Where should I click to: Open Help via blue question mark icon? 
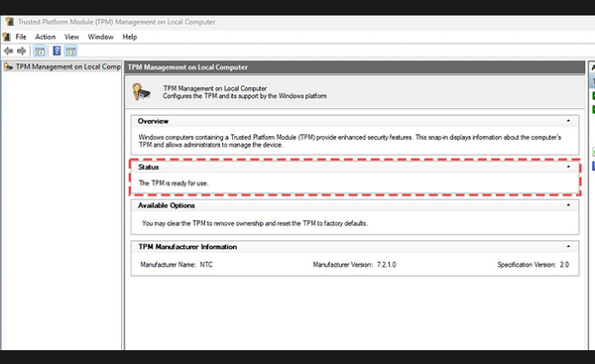[57, 51]
